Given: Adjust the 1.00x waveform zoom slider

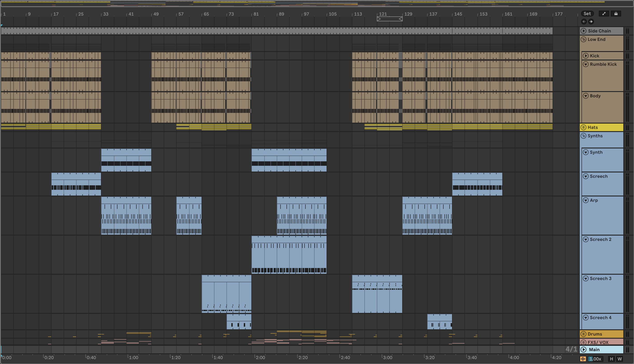Looking at the screenshot, I should tap(595, 359).
